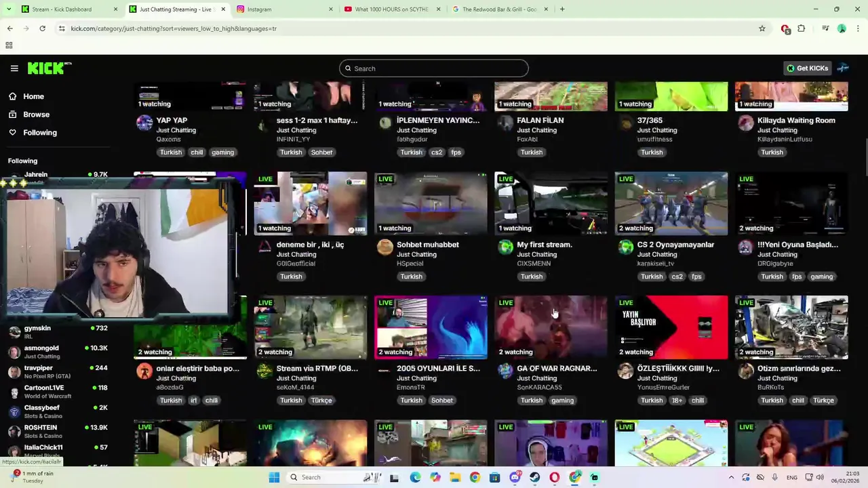This screenshot has height=488, width=868.
Task: Click the address bar URL
Action: point(174,28)
